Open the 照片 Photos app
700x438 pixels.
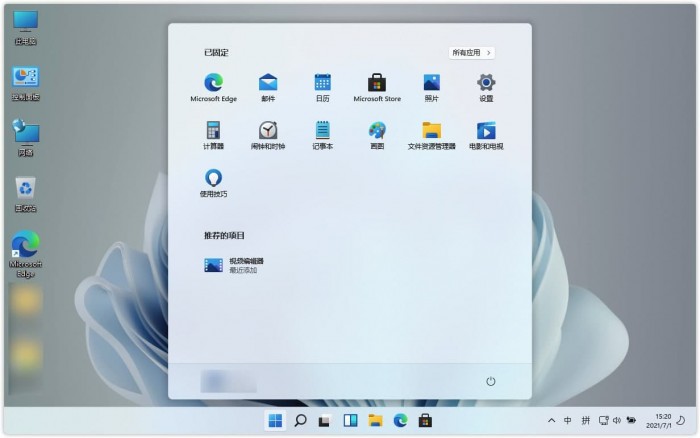pyautogui.click(x=431, y=88)
